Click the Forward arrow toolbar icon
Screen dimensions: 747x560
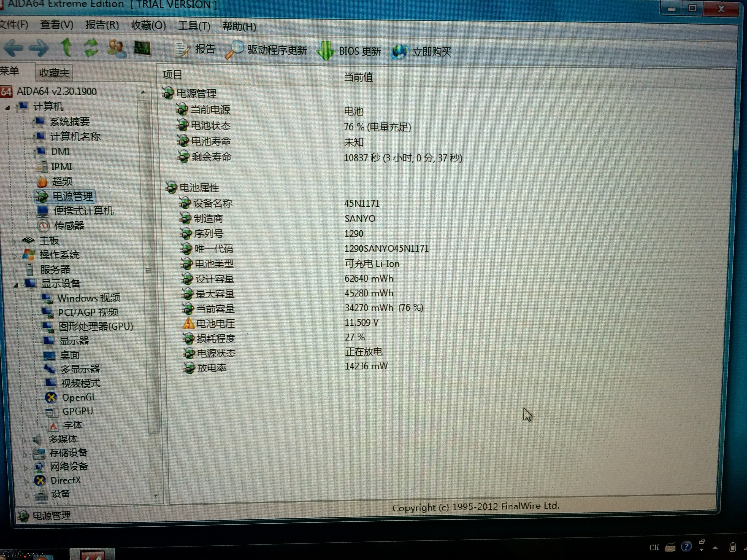click(39, 48)
